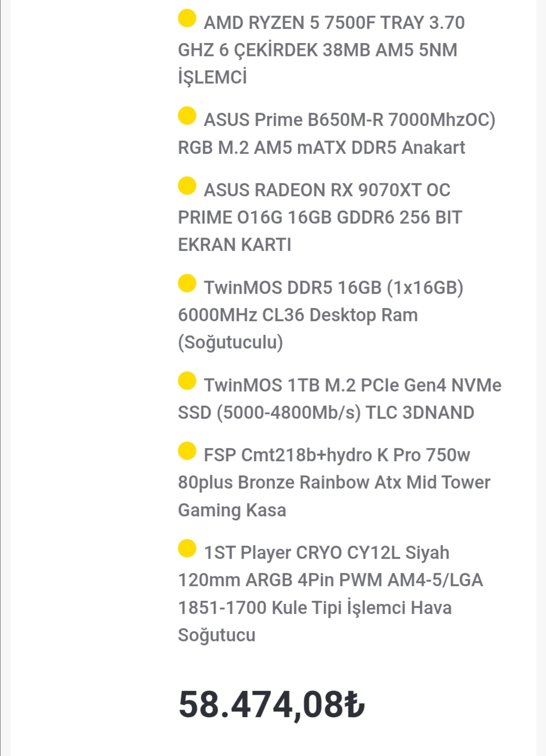Image resolution: width=546 pixels, height=756 pixels.
Task: Click the (Soğutuculu) text under Desktop Ram
Action: point(231,342)
